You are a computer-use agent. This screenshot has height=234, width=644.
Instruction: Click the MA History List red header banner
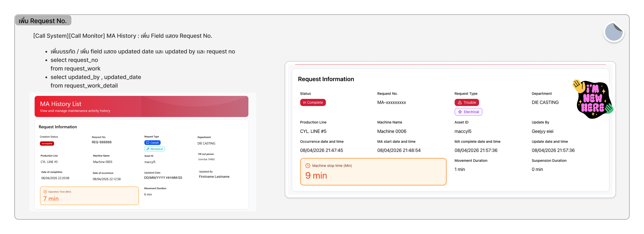(141, 107)
